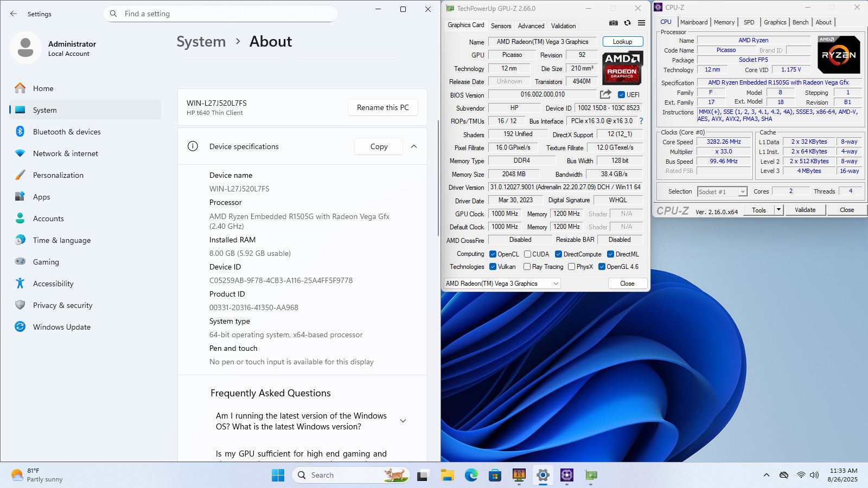This screenshot has width=868, height=488.
Task: Enable the Ray Tracing checkbox
Action: click(527, 267)
